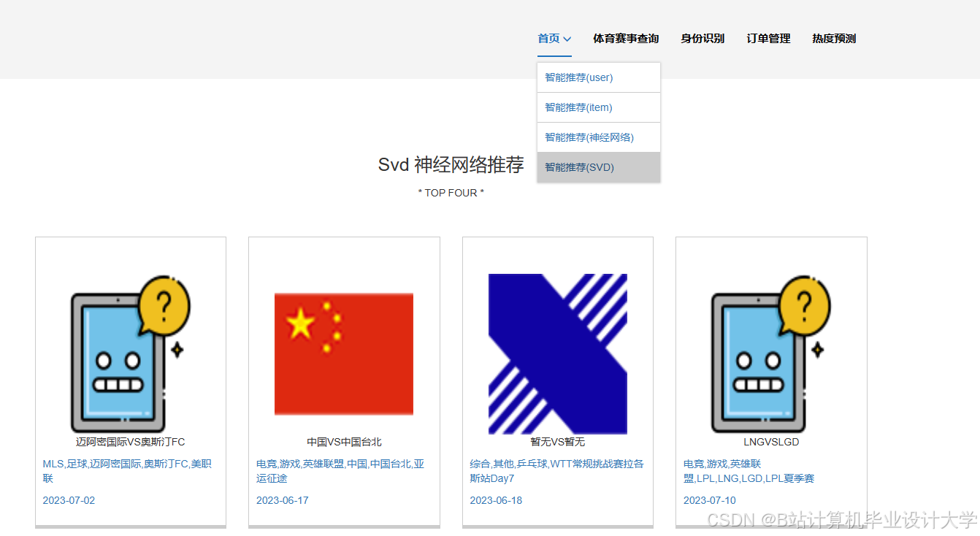Image resolution: width=980 pixels, height=536 pixels.
Task: Click the Svd 神经网络推荐 heading
Action: click(451, 165)
